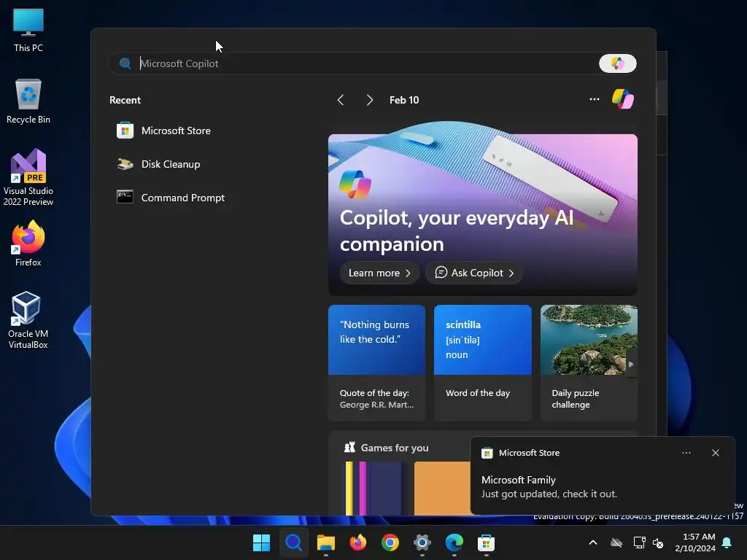Open the three-dot options menu beside Feb 10
Image resolution: width=747 pixels, height=560 pixels.
coord(595,99)
